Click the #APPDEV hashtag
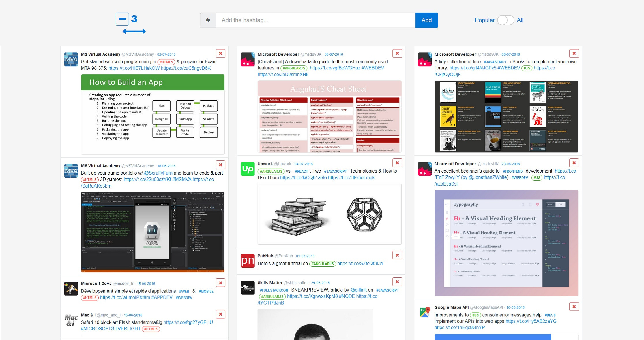Viewport: 644px width, 340px height. click(162, 297)
